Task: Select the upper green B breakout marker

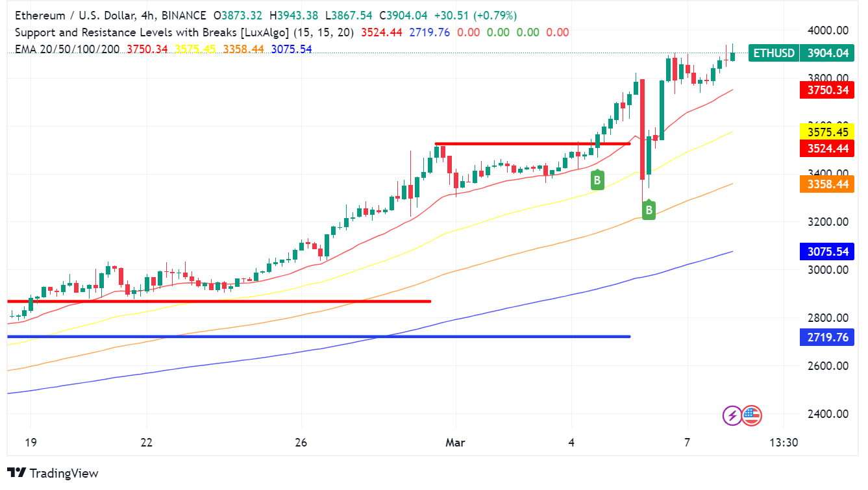Action: pos(596,180)
